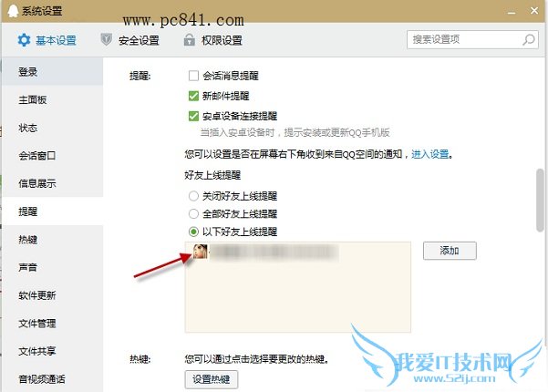Uncheck the 新邮件提醒 checkbox
548x392 pixels.
[193, 96]
